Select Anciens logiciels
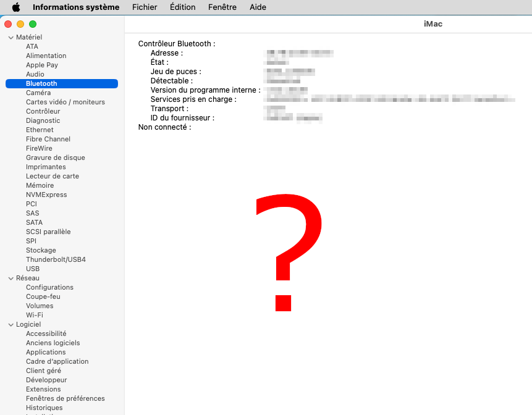532x415 pixels. point(53,343)
